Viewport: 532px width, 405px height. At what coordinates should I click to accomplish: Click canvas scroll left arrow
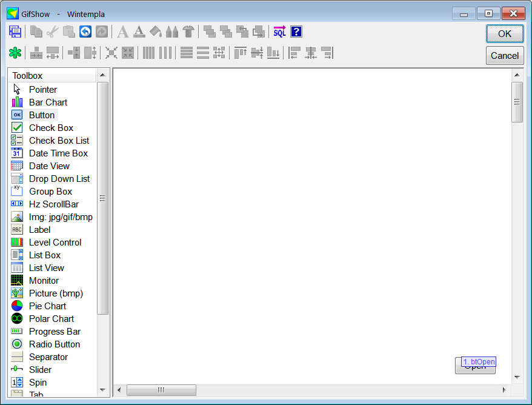(x=119, y=390)
